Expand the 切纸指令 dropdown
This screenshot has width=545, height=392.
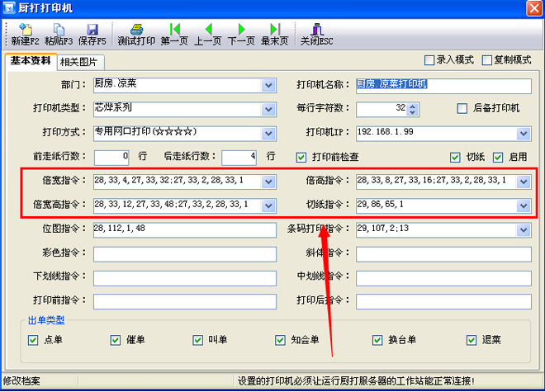[524, 205]
